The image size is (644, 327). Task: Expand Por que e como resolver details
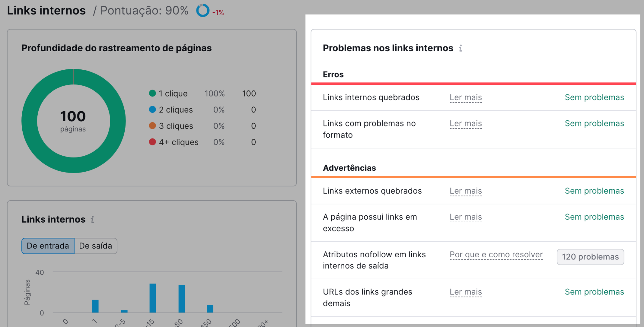496,254
